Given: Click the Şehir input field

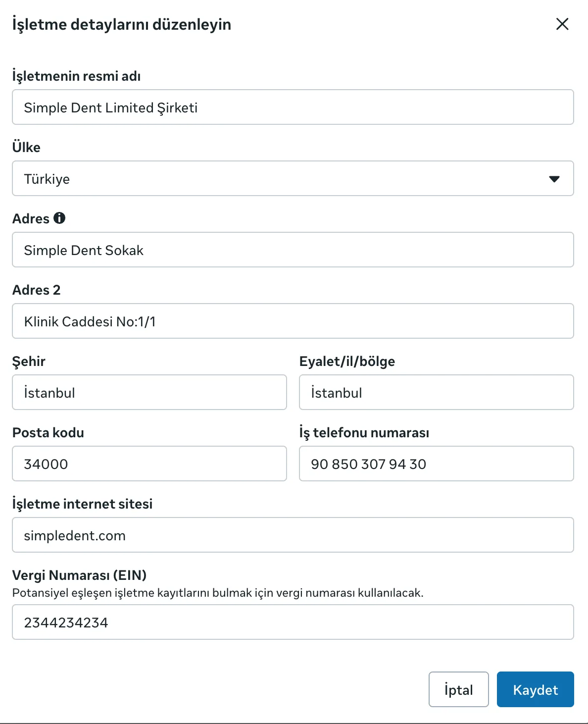Looking at the screenshot, I should [149, 392].
